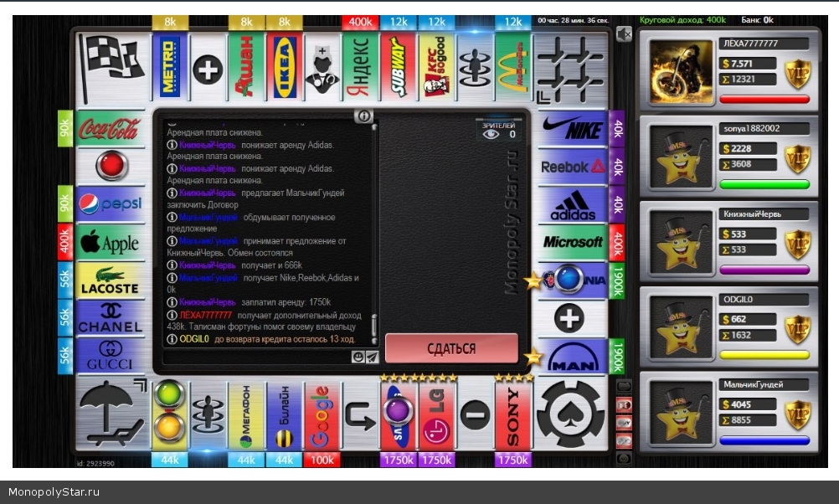Click sonya1882002's green color bar
The width and height of the screenshot is (839, 504).
pyautogui.click(x=764, y=184)
